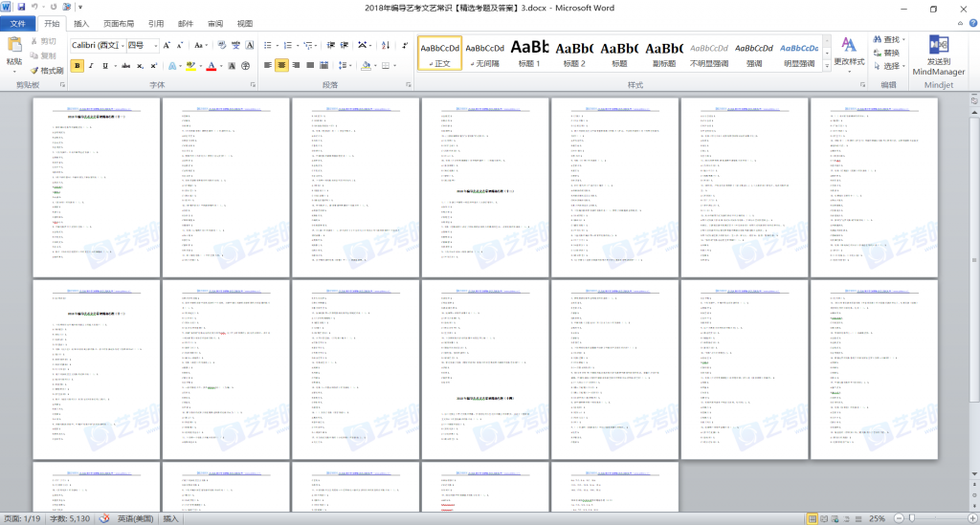
Task: Open the 文件 (File) tab
Action: coord(17,24)
